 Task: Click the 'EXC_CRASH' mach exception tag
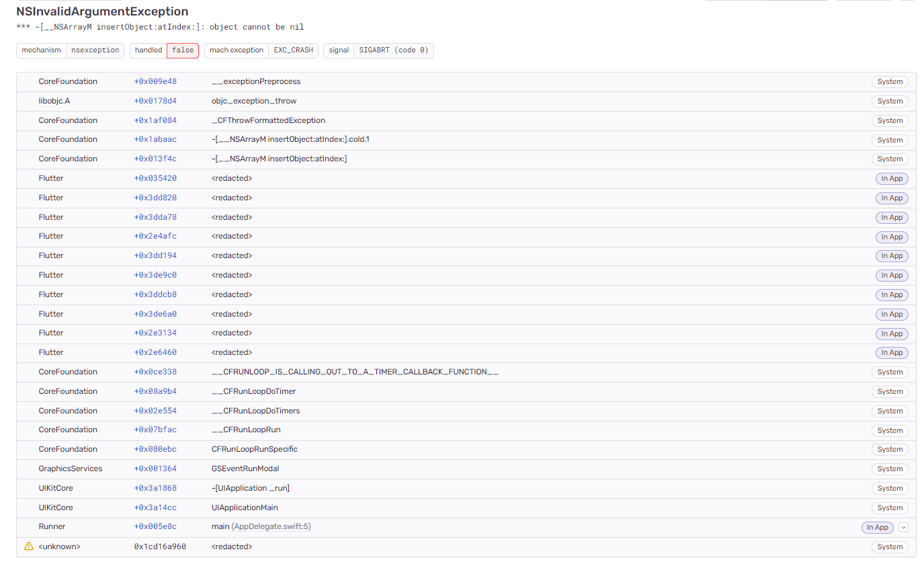click(x=293, y=50)
